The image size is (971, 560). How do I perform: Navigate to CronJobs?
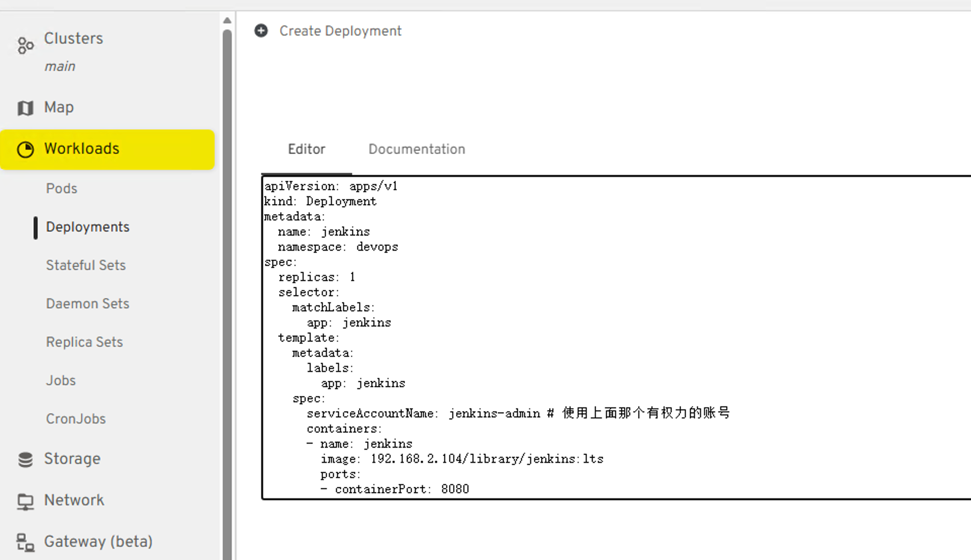click(76, 419)
